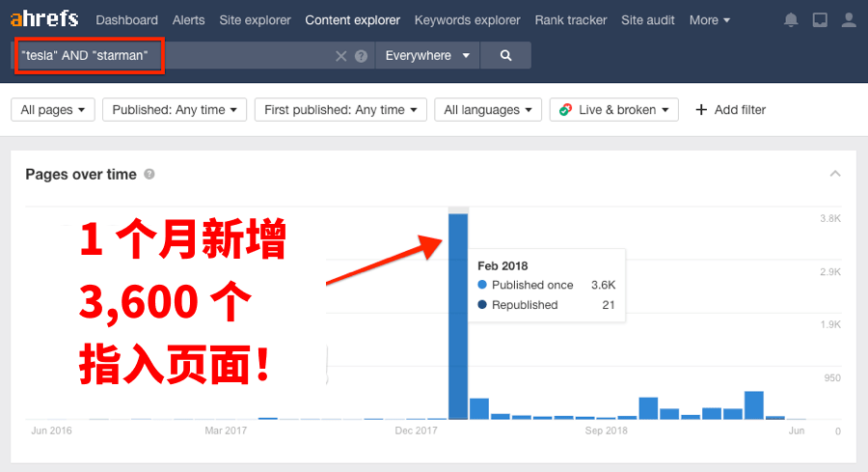Collapse the Pages over time panel
The height and width of the screenshot is (472, 868).
point(835,174)
